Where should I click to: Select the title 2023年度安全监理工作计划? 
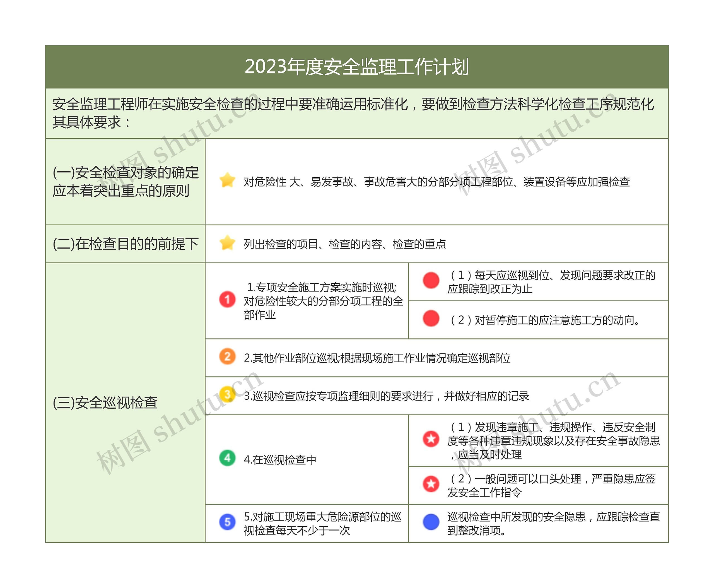coord(357,67)
